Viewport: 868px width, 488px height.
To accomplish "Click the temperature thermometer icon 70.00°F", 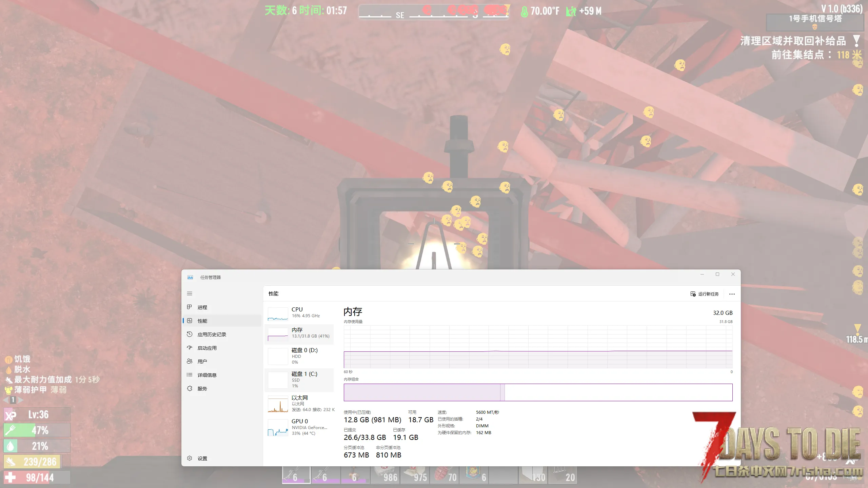I will coord(525,12).
